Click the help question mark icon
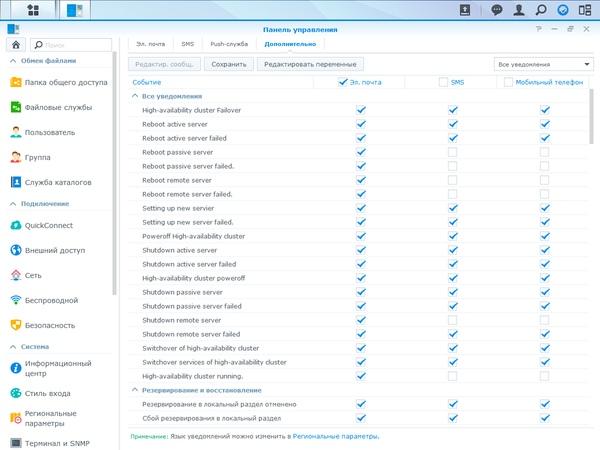Viewport: 600px width, 450px height. (539, 29)
